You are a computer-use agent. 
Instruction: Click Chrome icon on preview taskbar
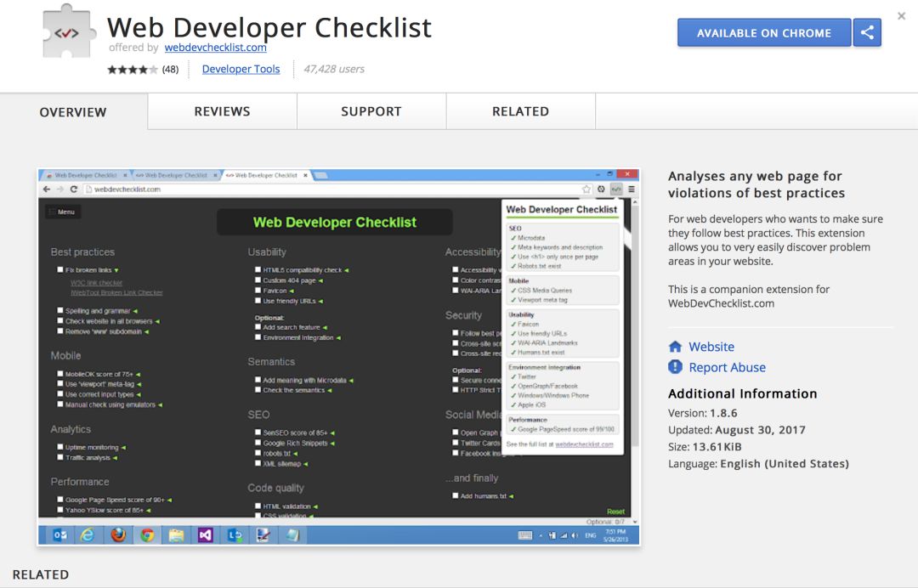pos(147,534)
